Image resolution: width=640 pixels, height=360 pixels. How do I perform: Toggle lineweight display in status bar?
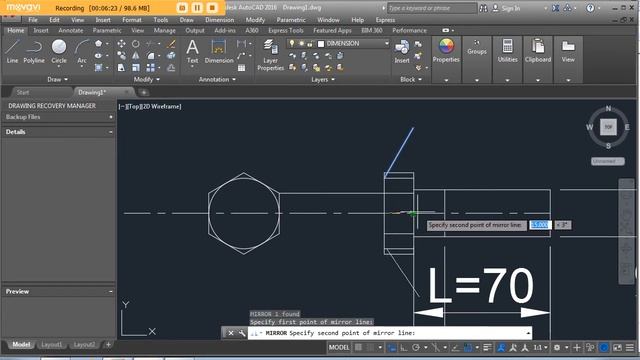pos(487,347)
